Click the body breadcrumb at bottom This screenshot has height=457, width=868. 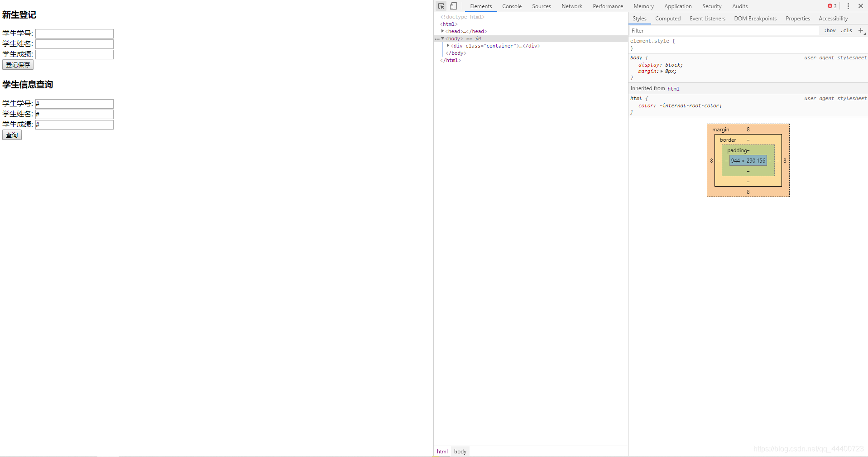click(x=460, y=452)
